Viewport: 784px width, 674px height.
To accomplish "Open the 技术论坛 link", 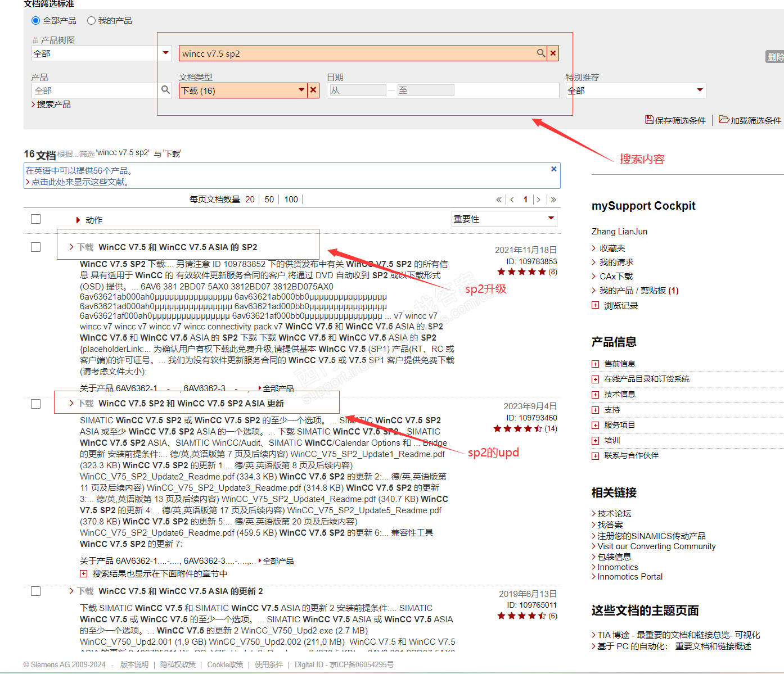I will [614, 513].
